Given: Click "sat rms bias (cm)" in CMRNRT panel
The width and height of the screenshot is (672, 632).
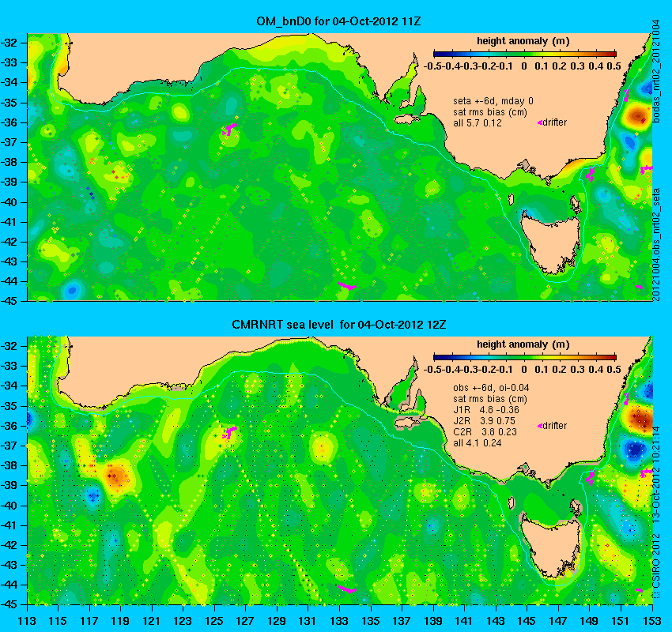Looking at the screenshot, I should [x=490, y=399].
